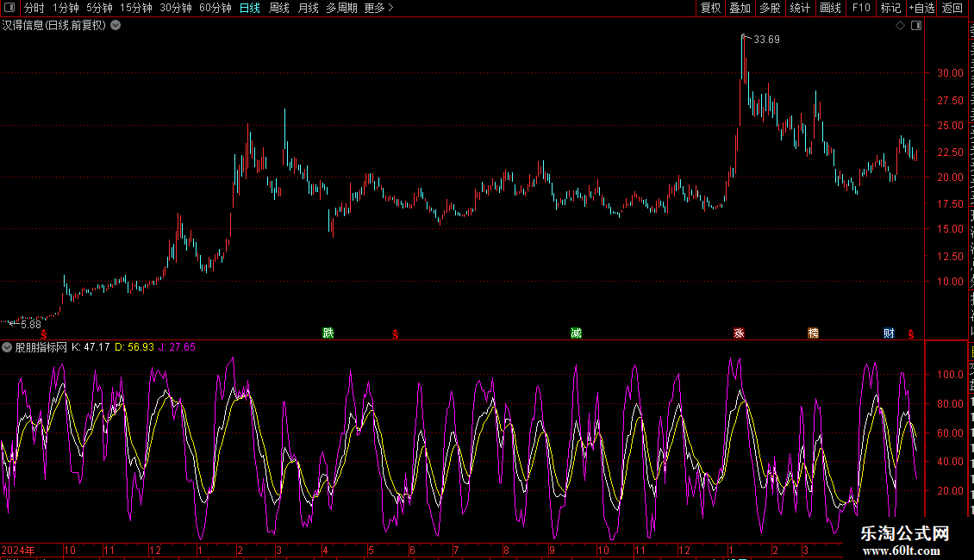Open F10 company information
This screenshot has height=560, width=974.
(x=861, y=8)
